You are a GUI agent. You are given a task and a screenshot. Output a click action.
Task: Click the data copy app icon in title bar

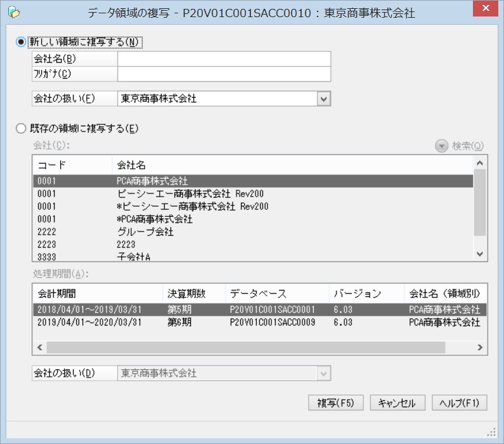point(14,13)
